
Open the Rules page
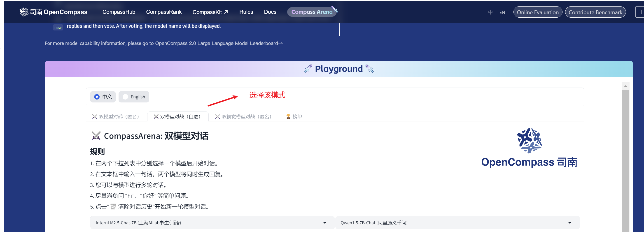pos(246,12)
